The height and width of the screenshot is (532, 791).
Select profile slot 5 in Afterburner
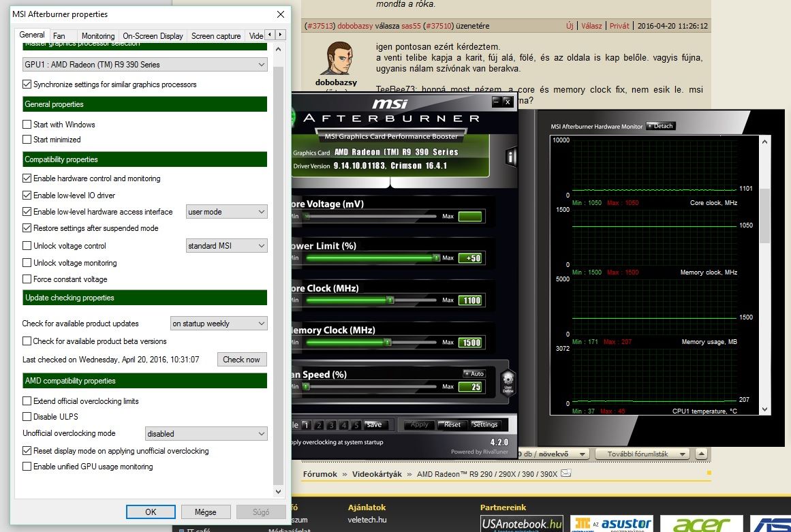coord(356,425)
